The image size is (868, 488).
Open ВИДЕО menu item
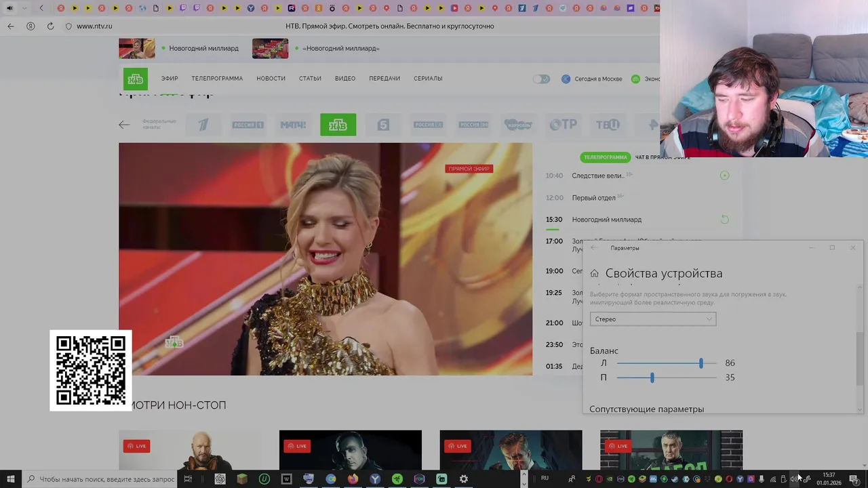click(x=345, y=79)
